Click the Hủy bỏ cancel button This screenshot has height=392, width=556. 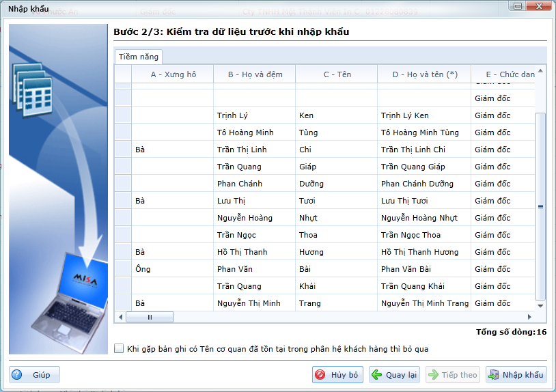[x=337, y=375]
